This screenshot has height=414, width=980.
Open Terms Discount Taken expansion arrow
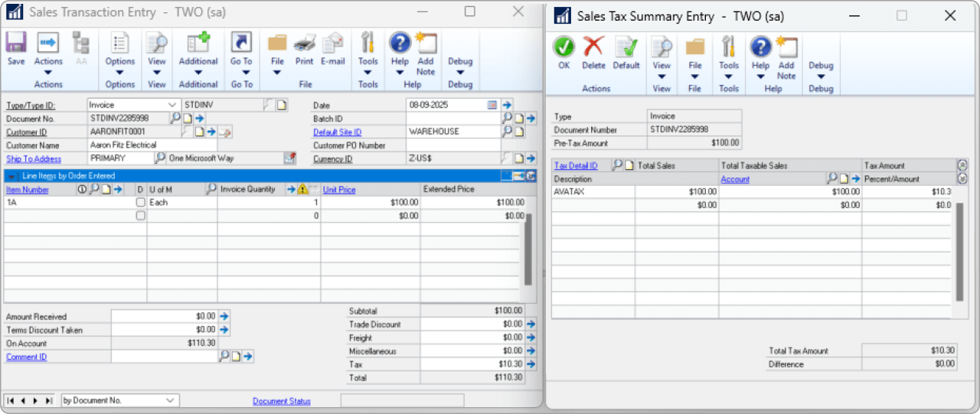(x=224, y=330)
